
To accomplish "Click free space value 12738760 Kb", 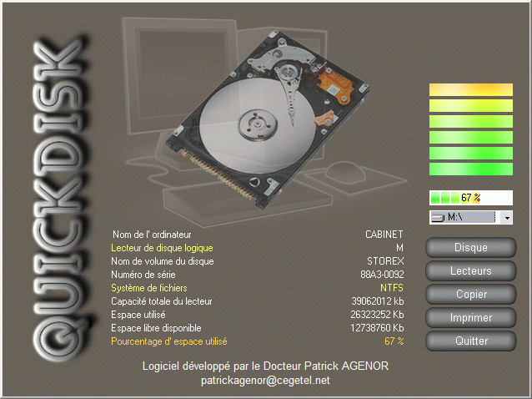I will tap(377, 328).
